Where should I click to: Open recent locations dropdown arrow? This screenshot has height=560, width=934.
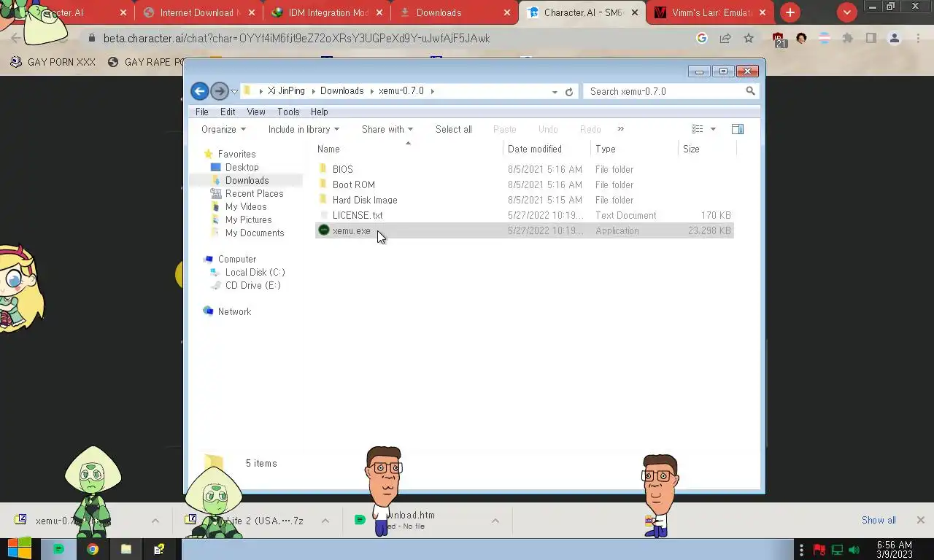(x=234, y=92)
